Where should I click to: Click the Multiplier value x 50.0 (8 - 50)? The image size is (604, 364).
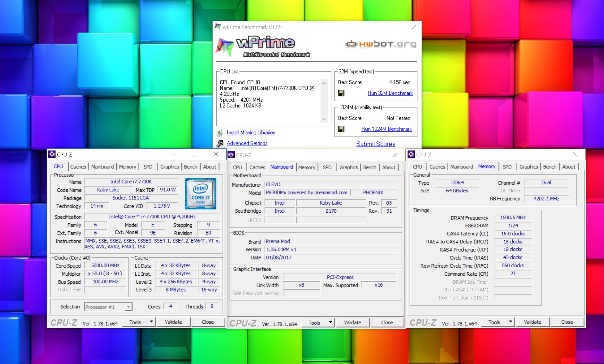[x=105, y=274]
